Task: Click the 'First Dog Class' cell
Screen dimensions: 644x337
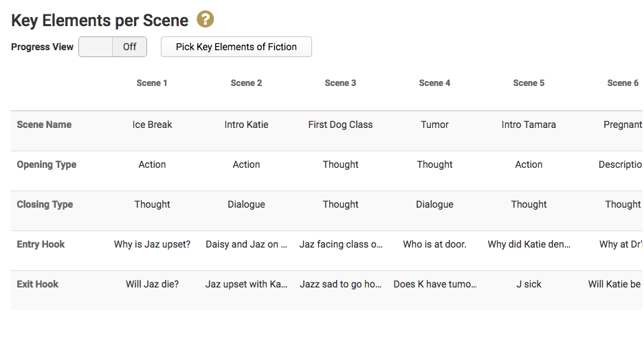Action: 340,124
